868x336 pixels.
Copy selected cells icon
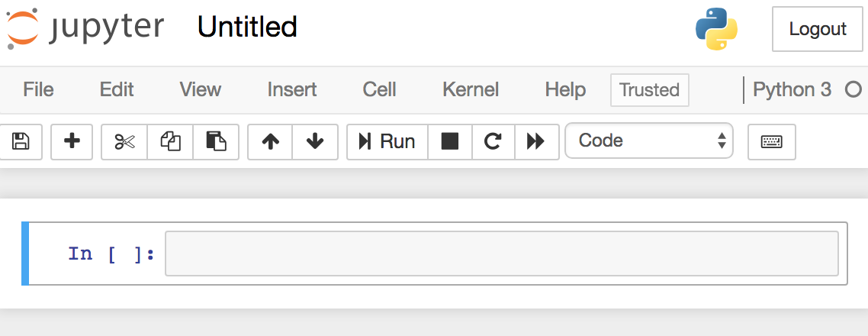pyautogui.click(x=171, y=141)
